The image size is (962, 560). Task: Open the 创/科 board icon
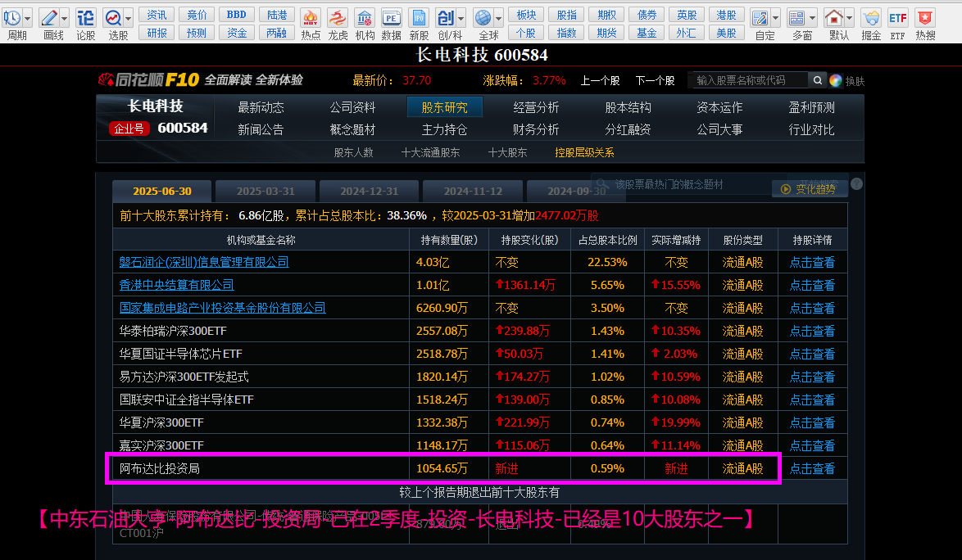pyautogui.click(x=446, y=18)
